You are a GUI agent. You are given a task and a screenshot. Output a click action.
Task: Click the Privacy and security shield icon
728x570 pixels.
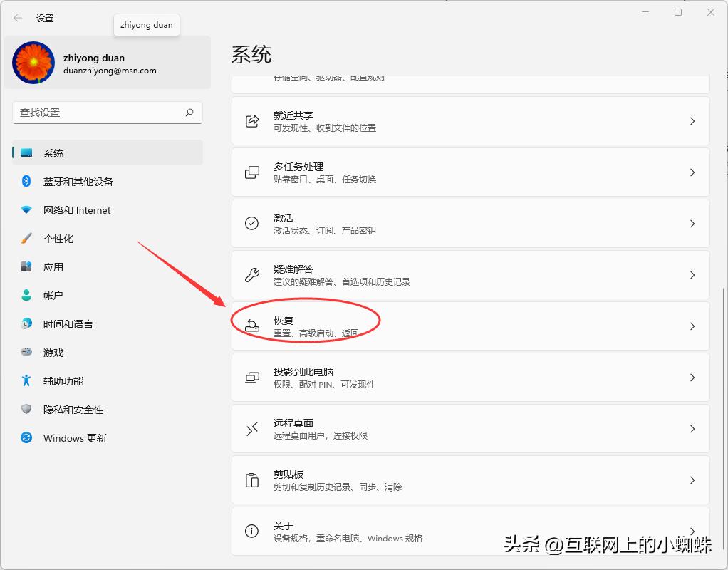tap(26, 410)
